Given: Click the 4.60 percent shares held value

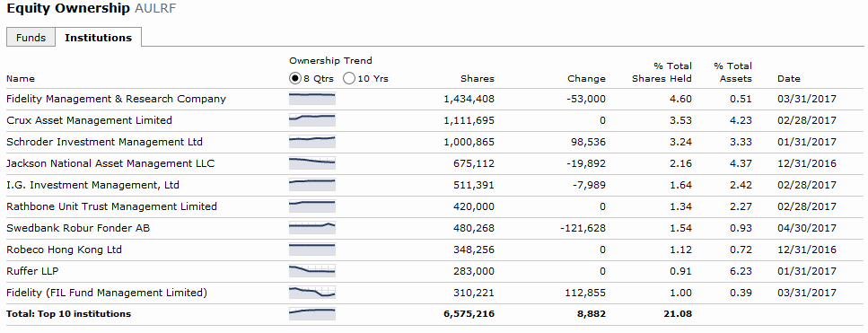Looking at the screenshot, I should [681, 99].
